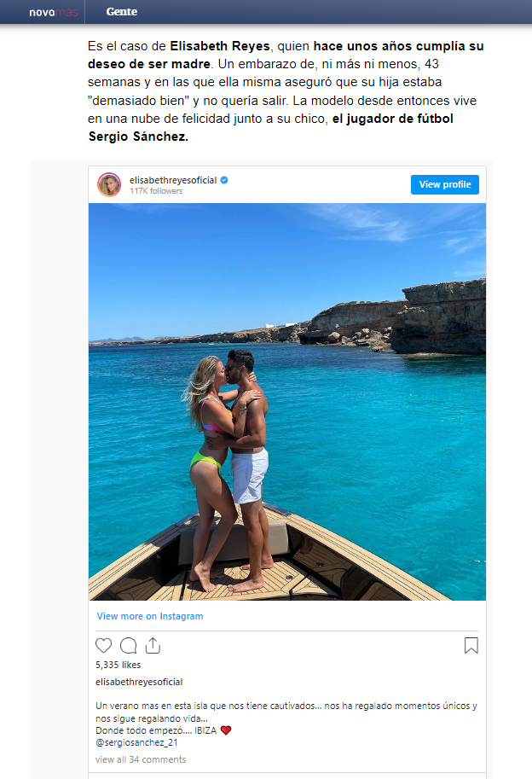Click the 117K followers text
532x779 pixels.
click(x=156, y=191)
